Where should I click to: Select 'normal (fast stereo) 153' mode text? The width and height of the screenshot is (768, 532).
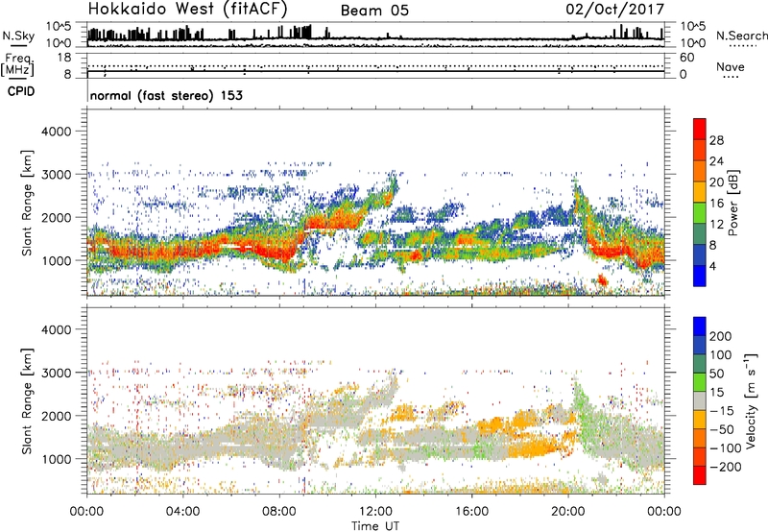tap(166, 95)
